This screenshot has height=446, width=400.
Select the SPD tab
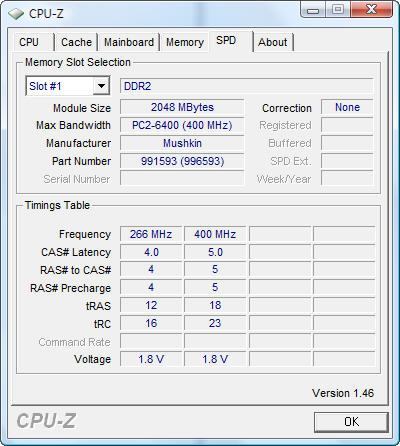point(231,41)
